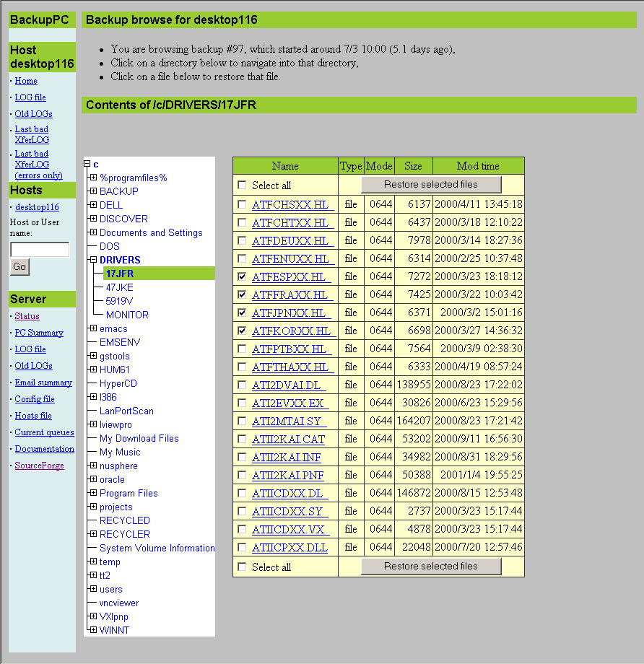Tick the top Select all checkbox
Image resolution: width=644 pixels, height=664 pixels.
click(x=242, y=185)
